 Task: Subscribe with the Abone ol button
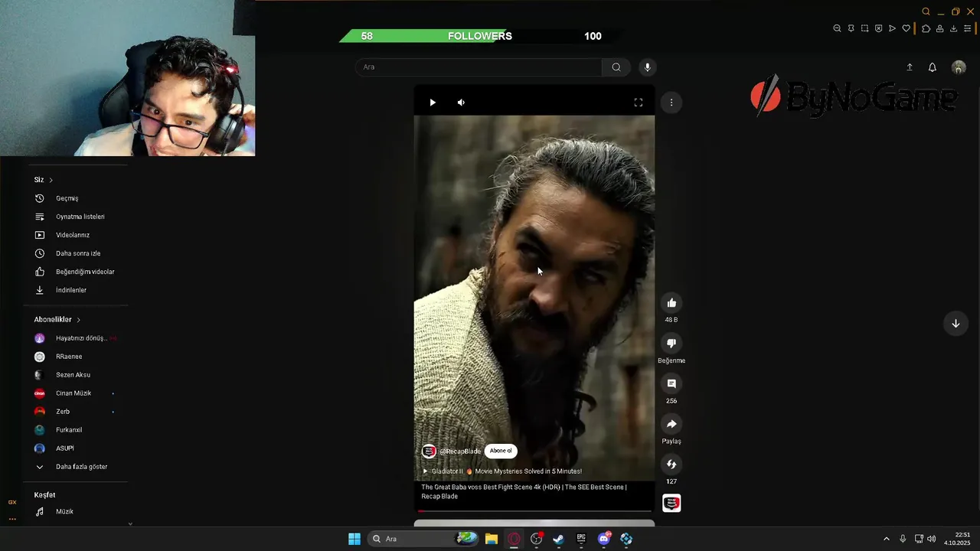501,451
